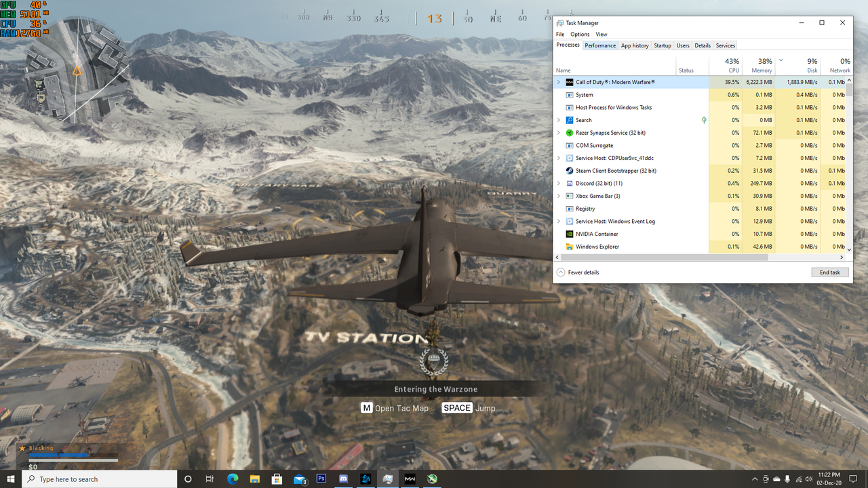Image resolution: width=868 pixels, height=488 pixels.
Task: Sort processes by Disk column header
Action: pos(798,65)
